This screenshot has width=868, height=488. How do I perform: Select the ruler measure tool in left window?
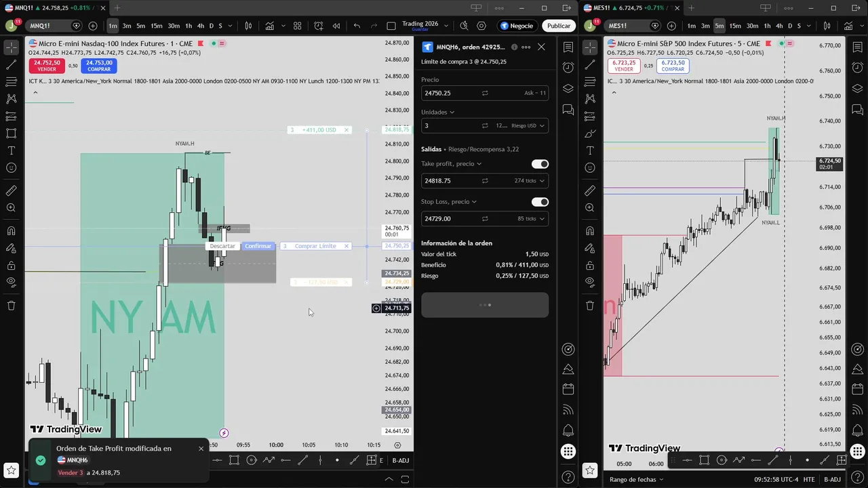pos(11,190)
